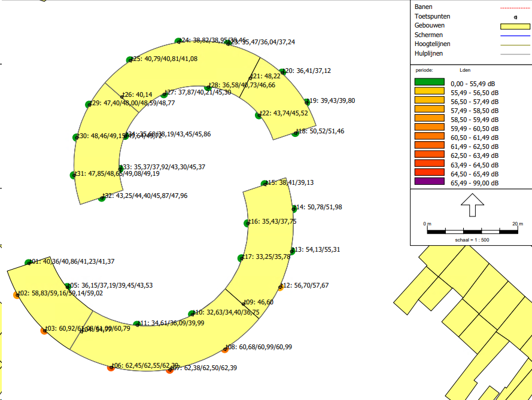This screenshot has width=532, height=400.
Task: Click the 20 m scale bar
Action: coord(472,231)
